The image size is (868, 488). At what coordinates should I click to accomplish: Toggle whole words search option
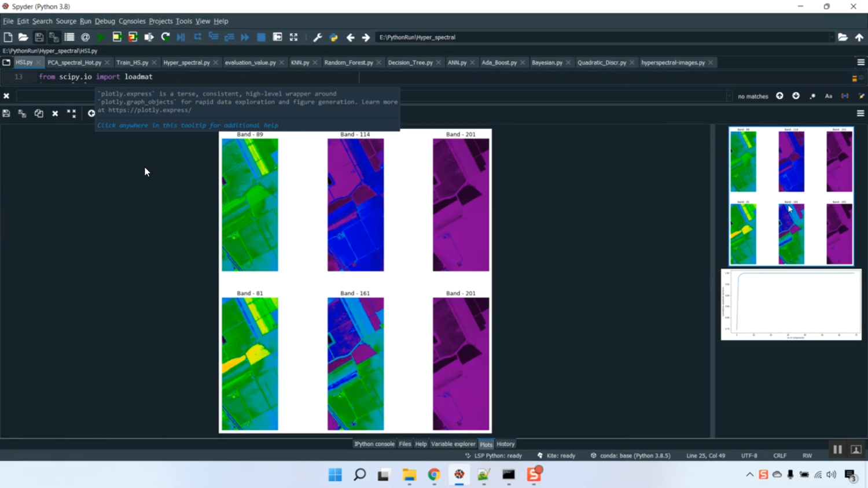point(845,96)
